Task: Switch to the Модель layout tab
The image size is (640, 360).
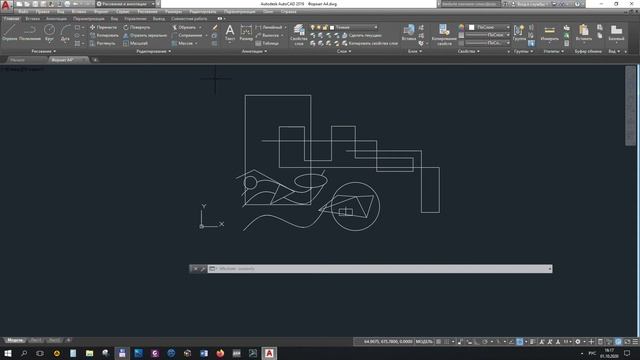Action: (x=15, y=340)
